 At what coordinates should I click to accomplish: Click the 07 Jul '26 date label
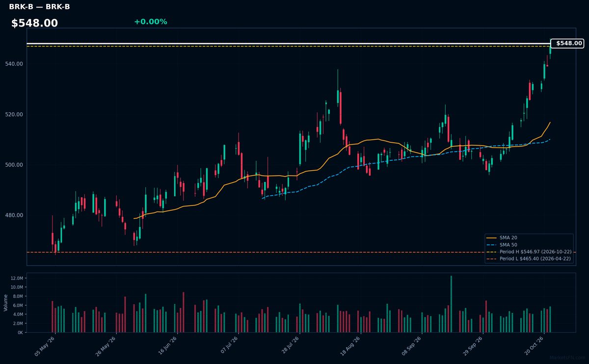click(228, 347)
